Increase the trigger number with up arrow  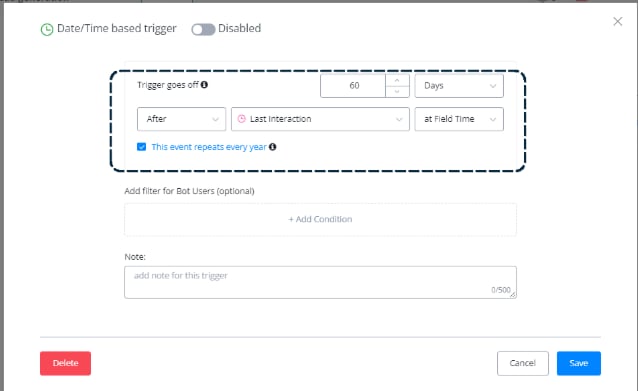[x=397, y=80]
